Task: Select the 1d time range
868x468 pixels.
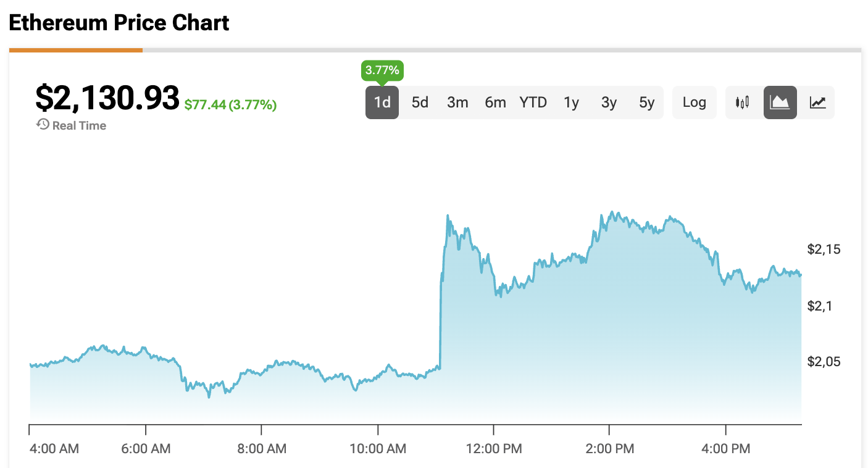Action: (382, 102)
